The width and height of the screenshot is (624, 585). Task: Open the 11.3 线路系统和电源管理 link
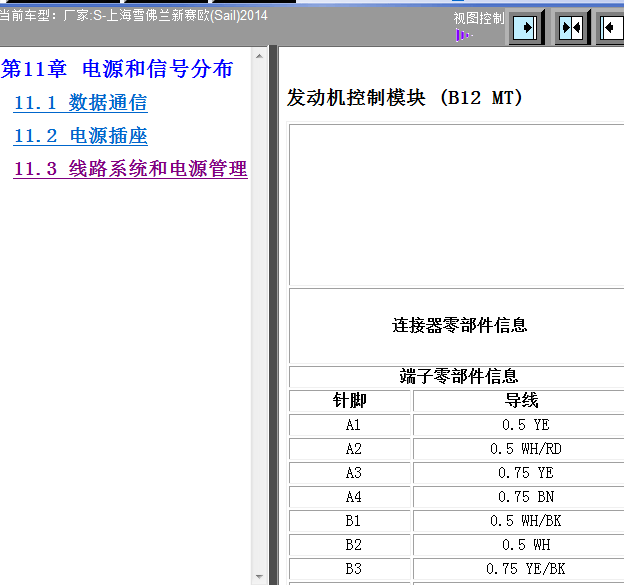coord(131,169)
